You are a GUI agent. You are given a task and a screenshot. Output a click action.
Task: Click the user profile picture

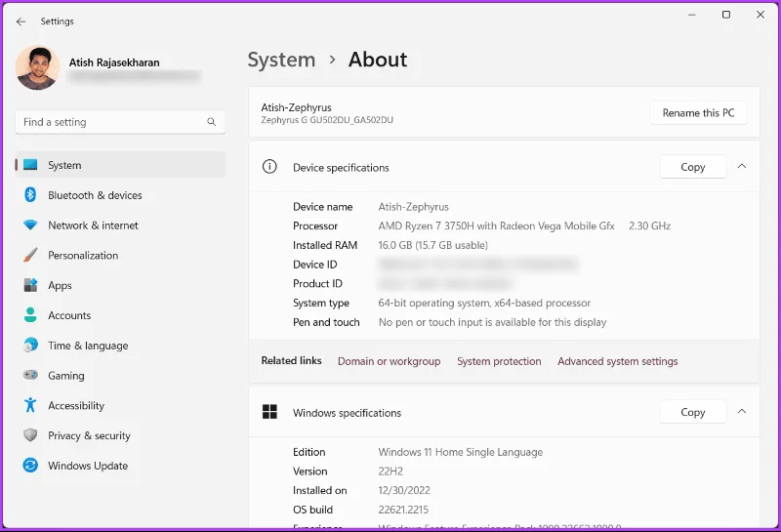38,68
